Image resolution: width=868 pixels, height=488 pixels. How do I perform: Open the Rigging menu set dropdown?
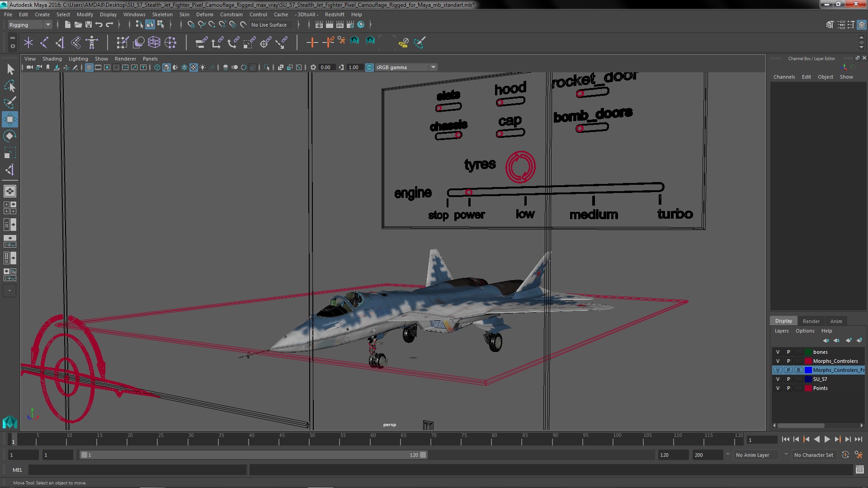[29, 25]
